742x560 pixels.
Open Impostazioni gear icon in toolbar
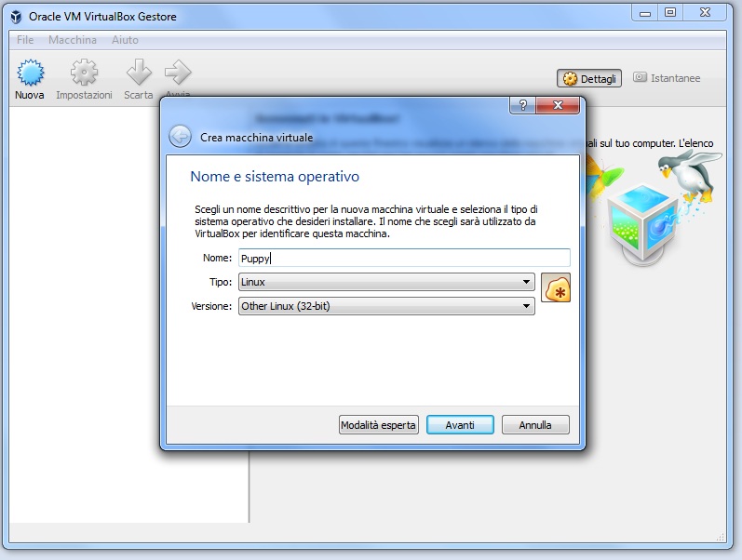pos(84,73)
